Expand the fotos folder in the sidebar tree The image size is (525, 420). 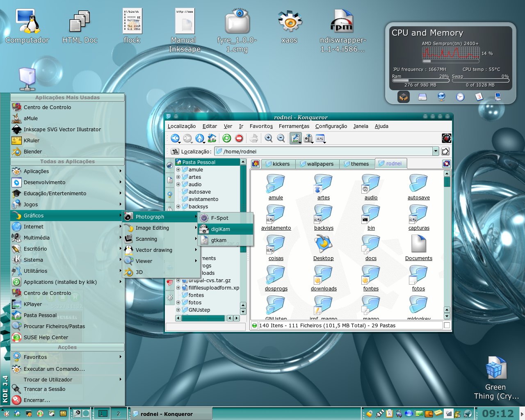(178, 303)
